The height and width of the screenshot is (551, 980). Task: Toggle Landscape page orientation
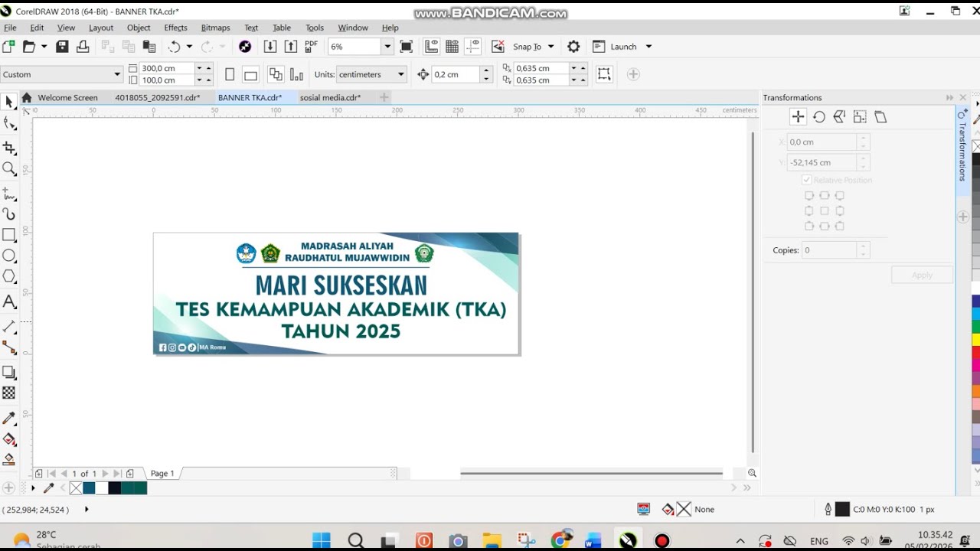(250, 74)
